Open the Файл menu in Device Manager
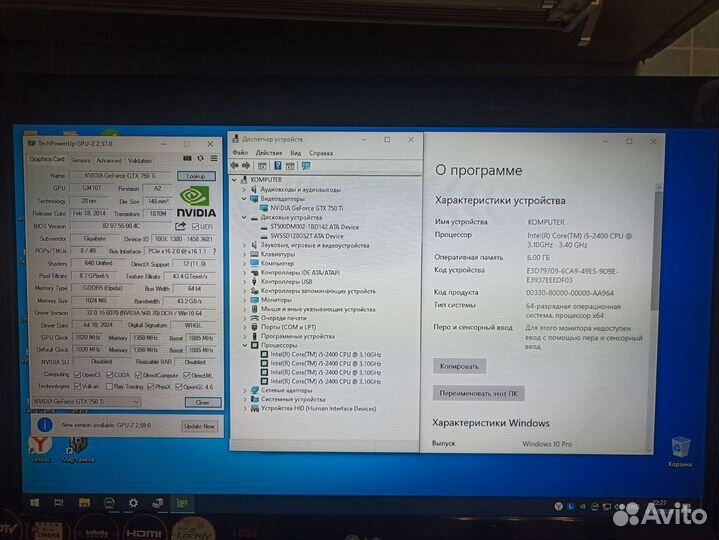Screen dimensions: 719x540 pyautogui.click(x=240, y=153)
